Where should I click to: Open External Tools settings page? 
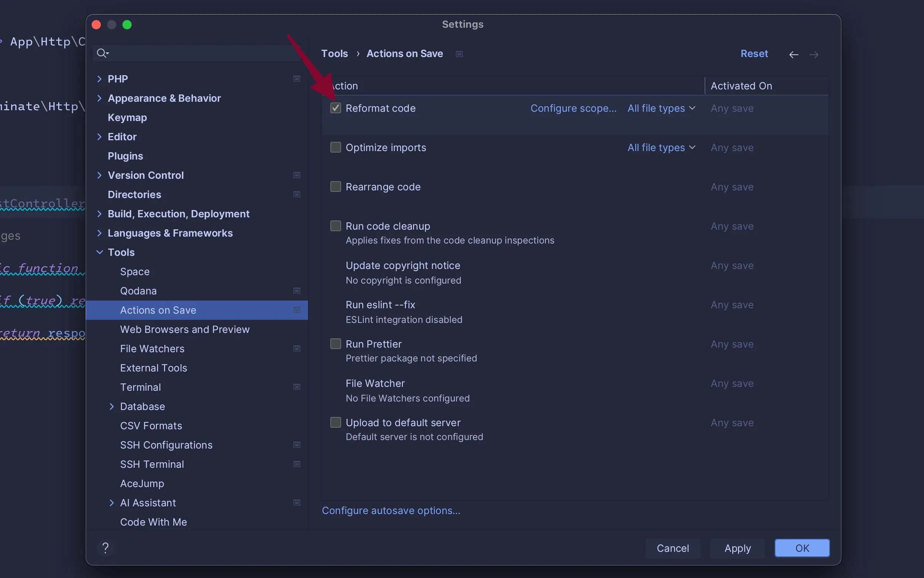pos(154,368)
